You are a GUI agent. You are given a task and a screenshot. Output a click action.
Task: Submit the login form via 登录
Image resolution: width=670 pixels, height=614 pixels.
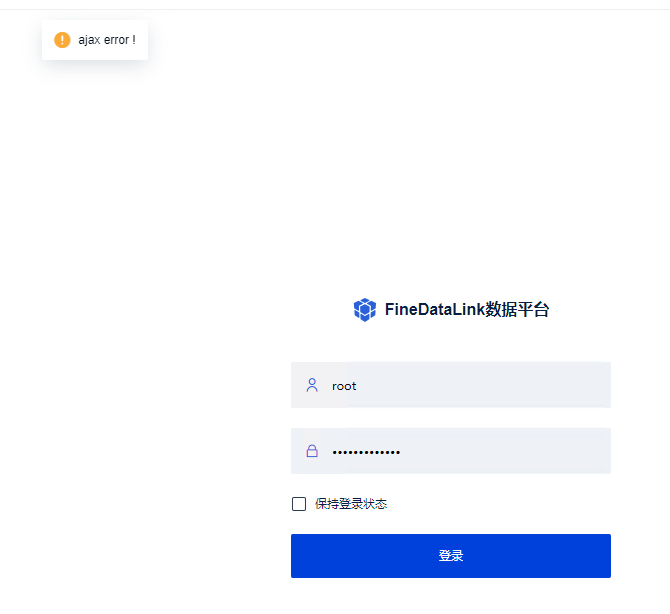(x=451, y=555)
